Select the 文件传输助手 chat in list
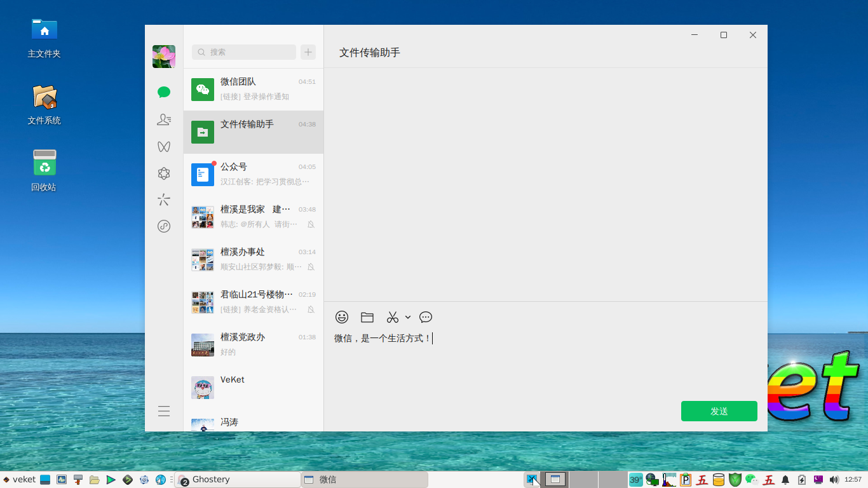Viewport: 868px width, 488px height. pyautogui.click(x=254, y=132)
